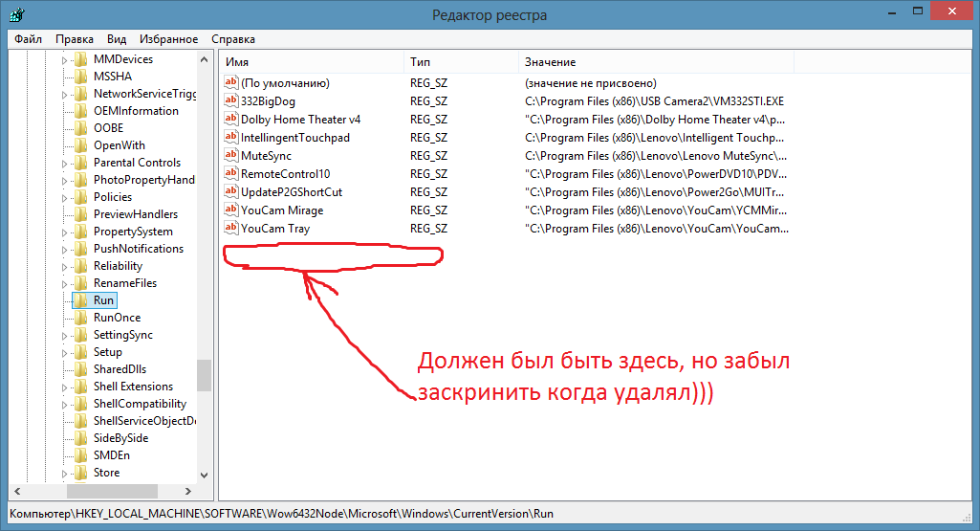Open the Избранное menu
980x531 pixels.
(x=168, y=39)
